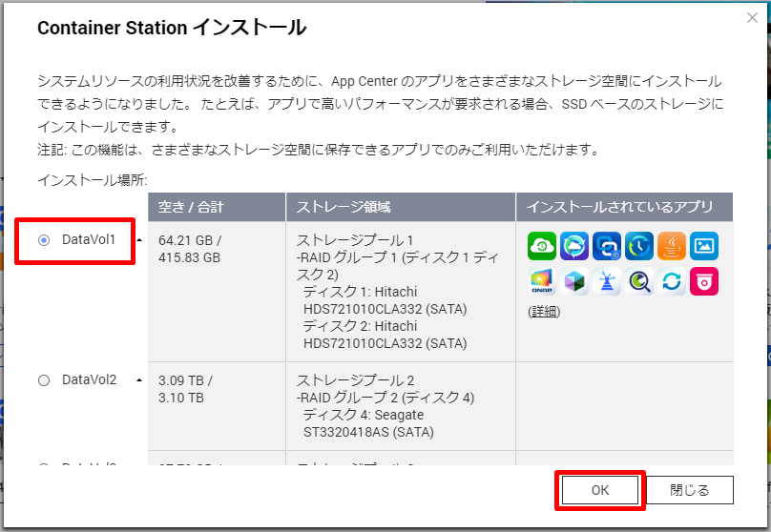The image size is (771, 532).
Task: Click the ストレージ領域 column header
Action: 400,207
